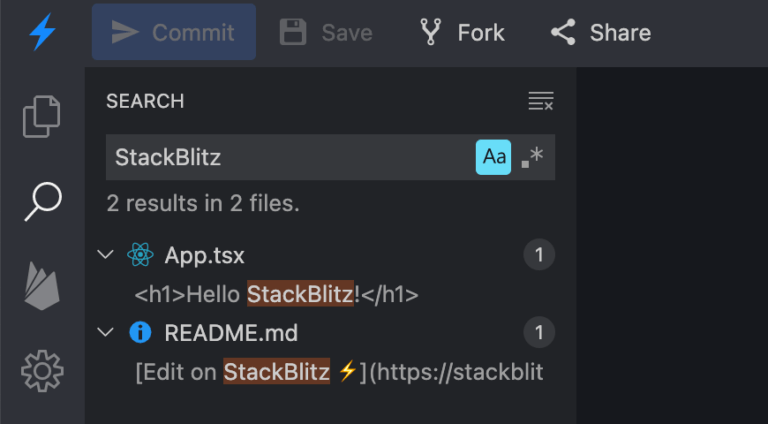Collapse the README.md results group
Screen dimensions: 768x424
click(x=105, y=332)
